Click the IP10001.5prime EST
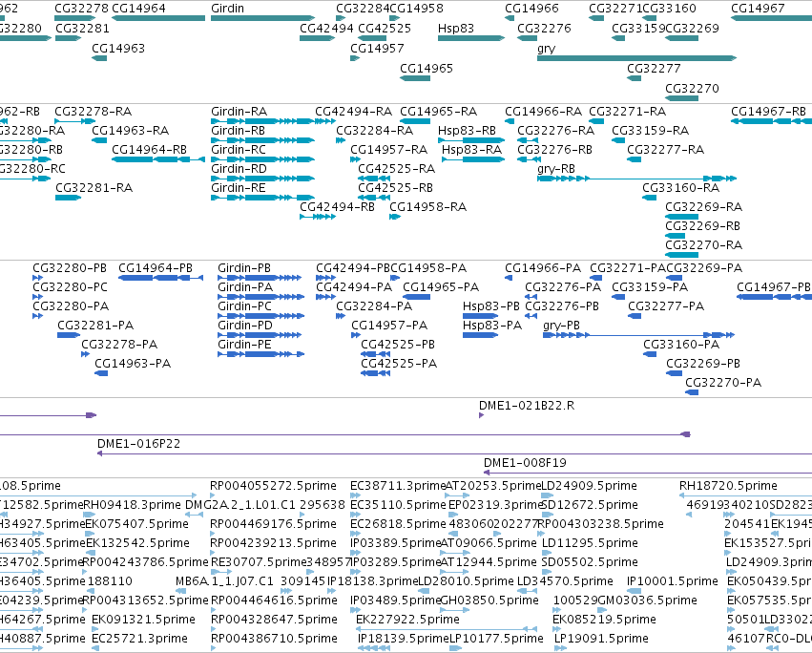The height and width of the screenshot is (653, 812). pyautogui.click(x=672, y=581)
